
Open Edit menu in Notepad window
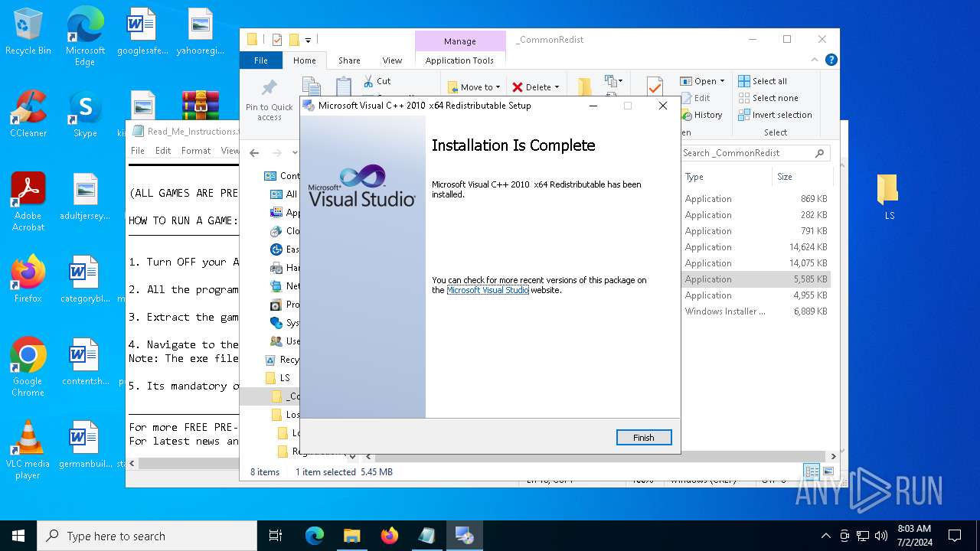[x=163, y=151]
